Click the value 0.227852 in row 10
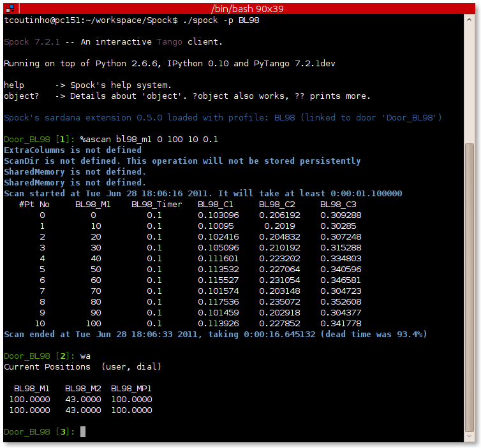Image resolution: width=481 pixels, height=448 pixels. tap(279, 324)
